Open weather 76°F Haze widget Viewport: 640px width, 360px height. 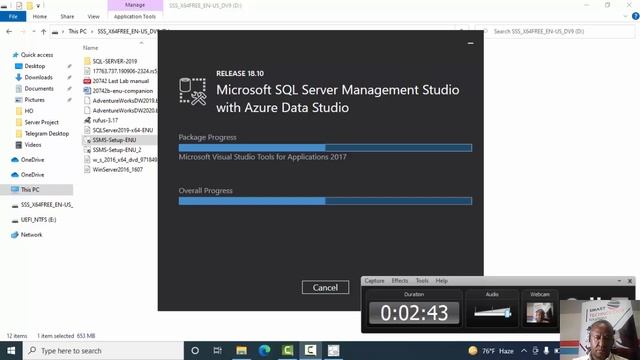point(491,351)
